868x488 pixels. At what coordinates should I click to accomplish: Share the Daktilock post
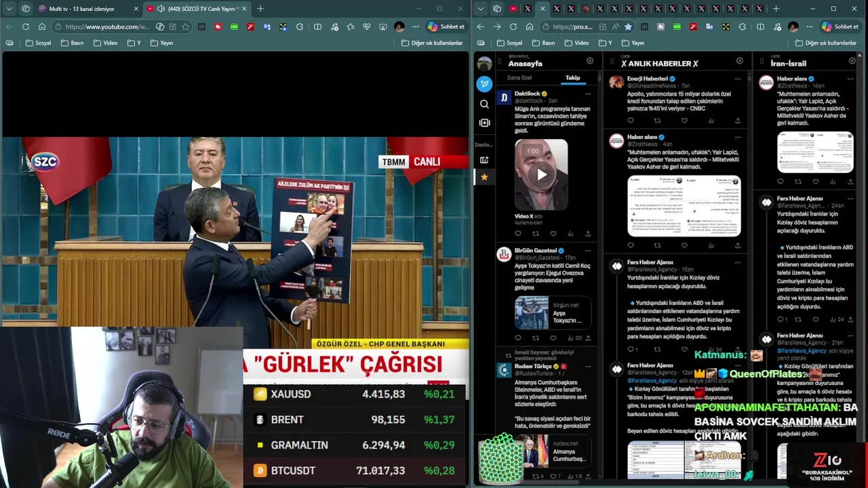tap(588, 234)
